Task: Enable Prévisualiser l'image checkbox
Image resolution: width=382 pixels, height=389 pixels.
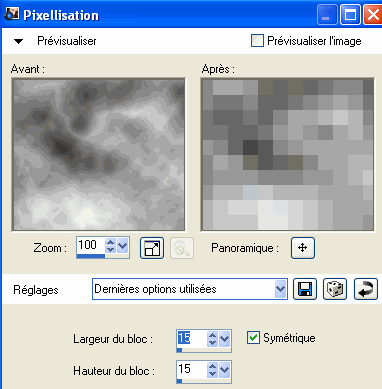Action: tap(257, 41)
